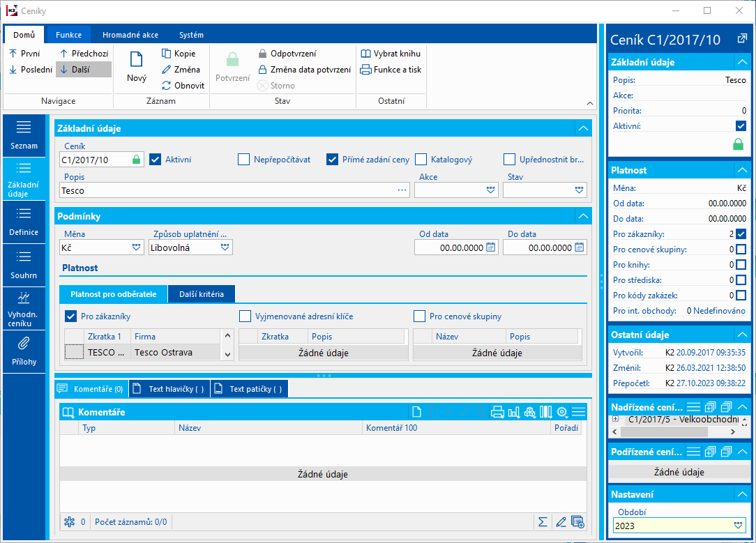Switch to the Funkce ribbon tab

pyautogui.click(x=68, y=35)
